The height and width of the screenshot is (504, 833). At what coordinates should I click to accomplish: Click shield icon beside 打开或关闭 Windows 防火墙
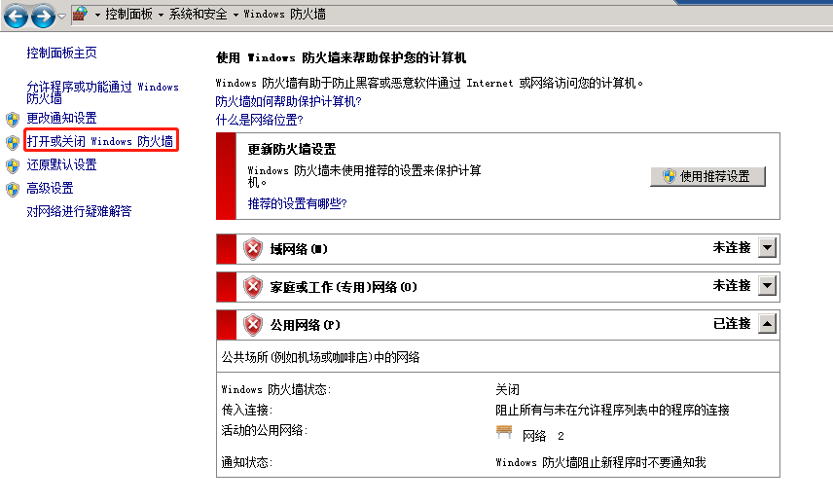coord(13,142)
